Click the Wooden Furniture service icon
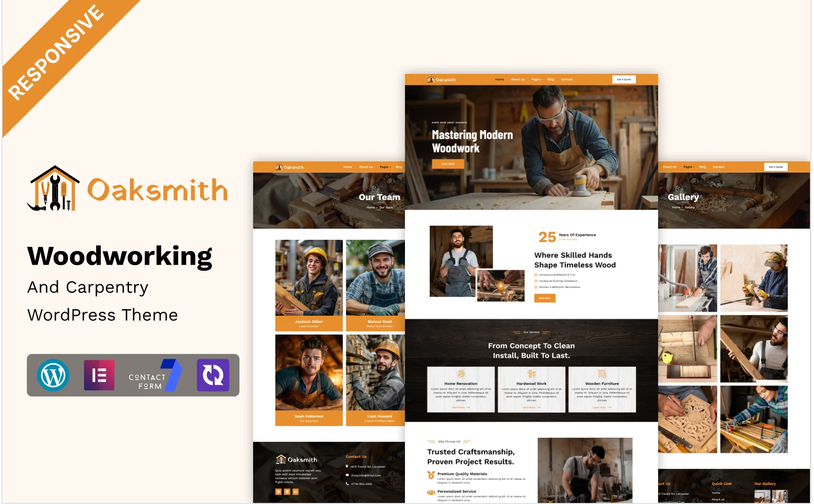 (602, 374)
